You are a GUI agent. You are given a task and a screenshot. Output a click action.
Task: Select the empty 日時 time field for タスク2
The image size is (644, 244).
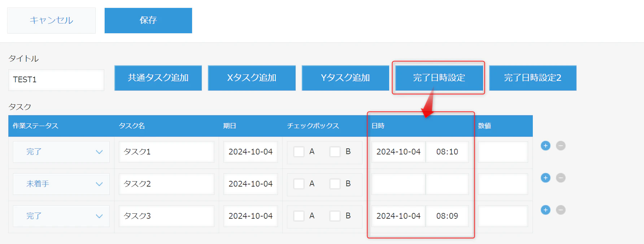click(447, 184)
